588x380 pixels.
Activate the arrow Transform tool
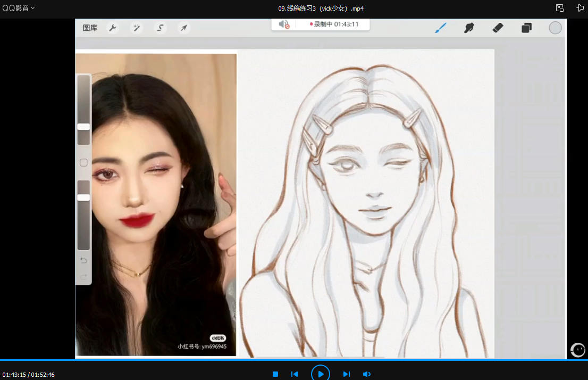184,28
